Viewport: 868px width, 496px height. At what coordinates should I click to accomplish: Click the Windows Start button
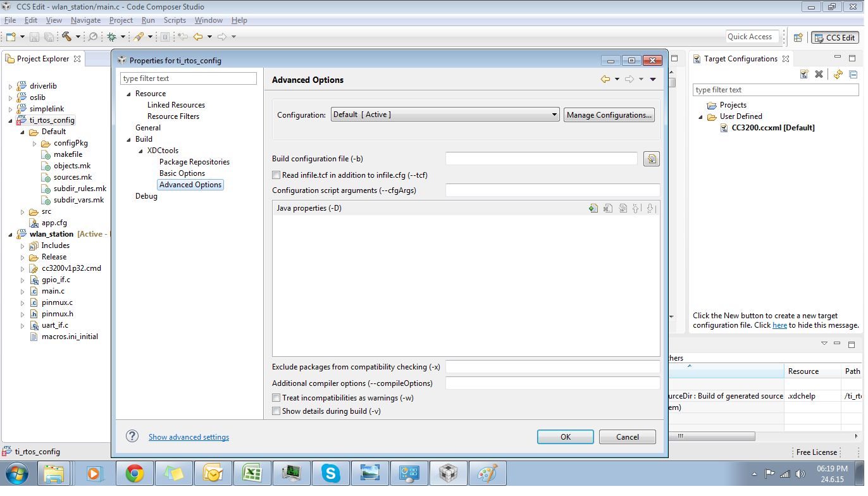(16, 473)
